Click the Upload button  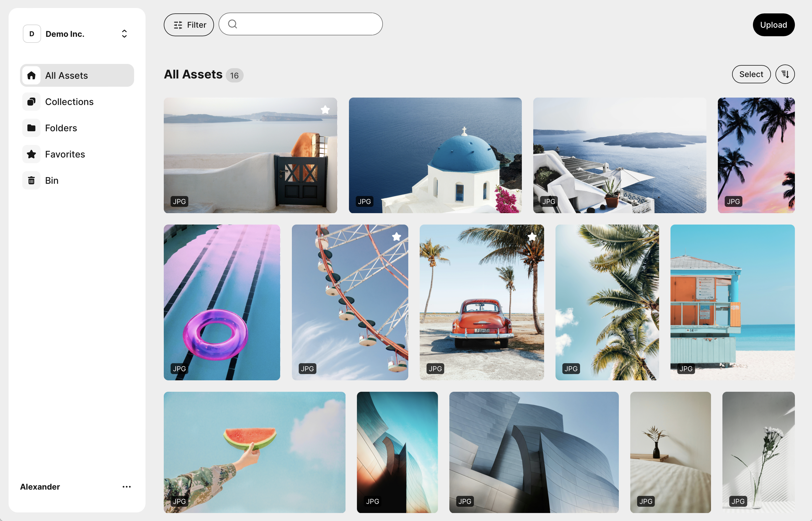pyautogui.click(x=773, y=24)
